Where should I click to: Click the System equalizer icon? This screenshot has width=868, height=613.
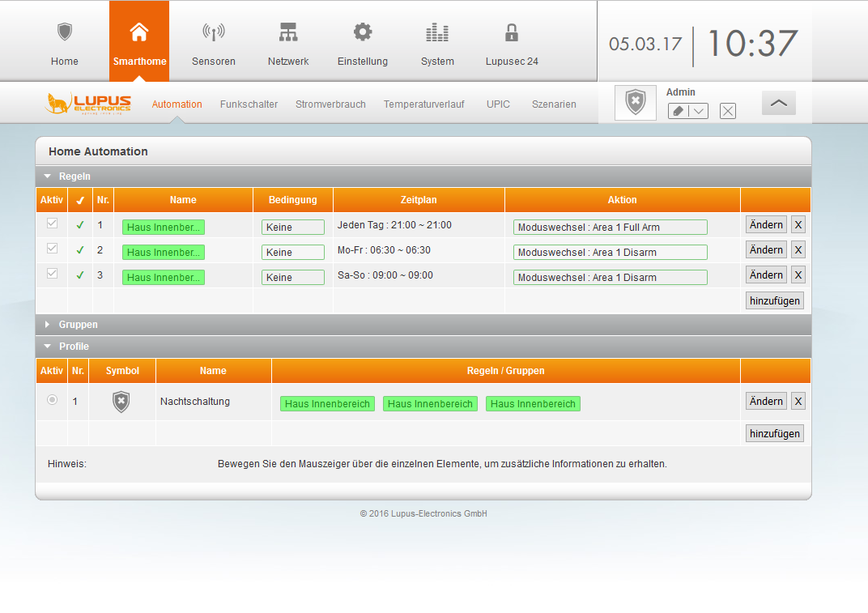coord(437,32)
